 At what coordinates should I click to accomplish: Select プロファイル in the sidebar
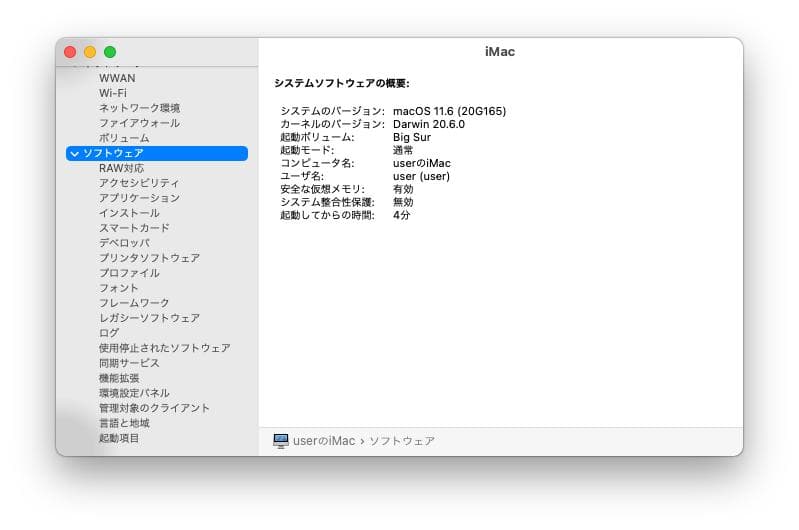point(129,273)
